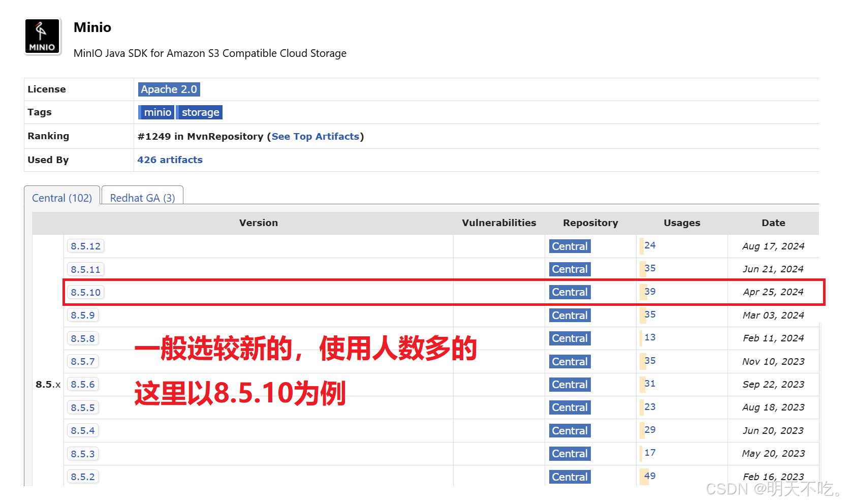The image size is (852, 504).
Task: Click the 8.5.x version group label
Action: pos(48,385)
